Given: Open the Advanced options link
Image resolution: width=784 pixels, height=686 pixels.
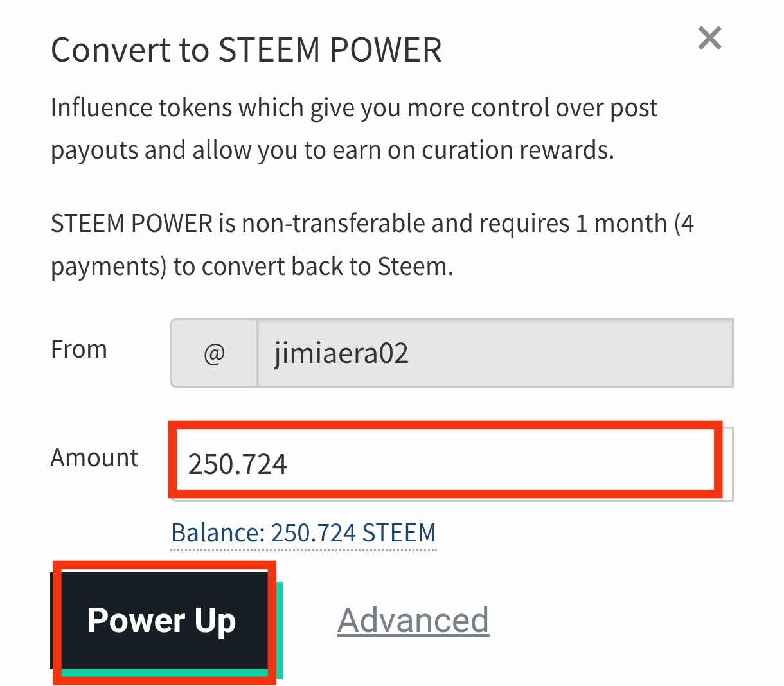Looking at the screenshot, I should pyautogui.click(x=413, y=620).
